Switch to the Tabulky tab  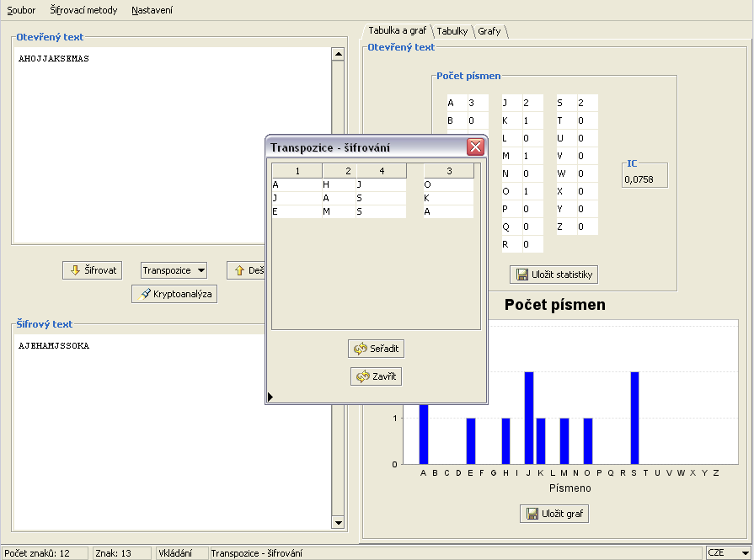pos(452,31)
